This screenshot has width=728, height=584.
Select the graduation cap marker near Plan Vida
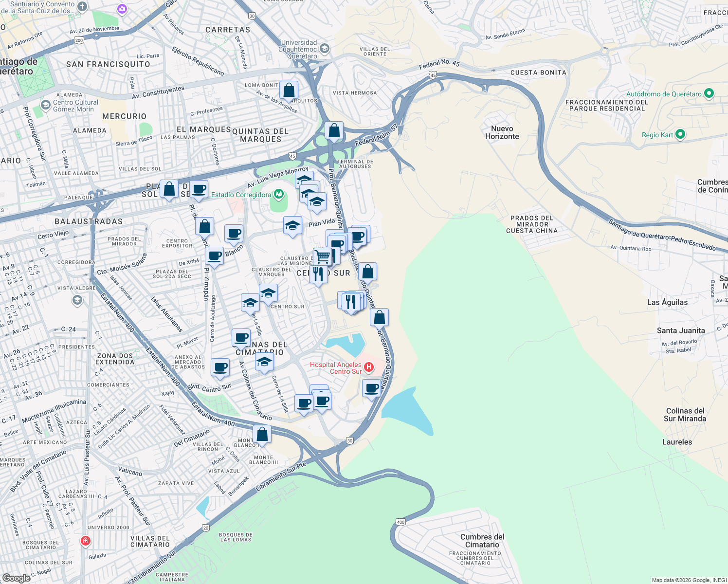(x=292, y=226)
